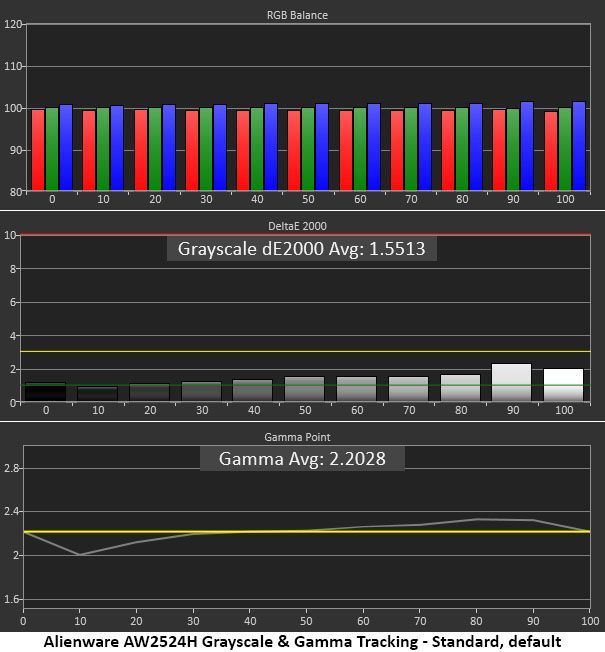The image size is (605, 652).
Task: Select the green bar at 0 in RGB Balance
Action: point(52,149)
